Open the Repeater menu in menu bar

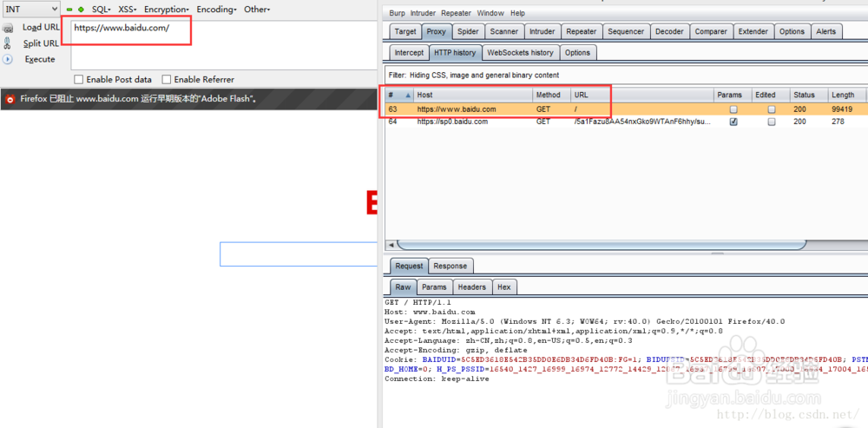click(x=457, y=13)
